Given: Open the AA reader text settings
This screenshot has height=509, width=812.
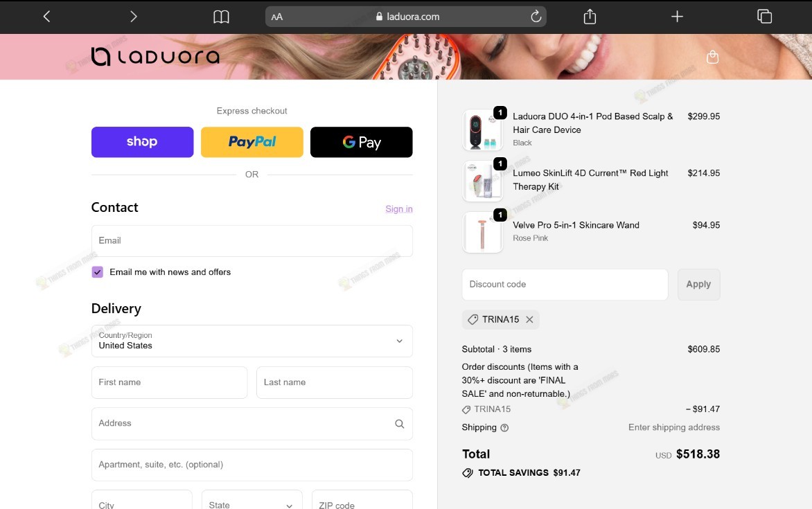Looking at the screenshot, I should point(277,17).
